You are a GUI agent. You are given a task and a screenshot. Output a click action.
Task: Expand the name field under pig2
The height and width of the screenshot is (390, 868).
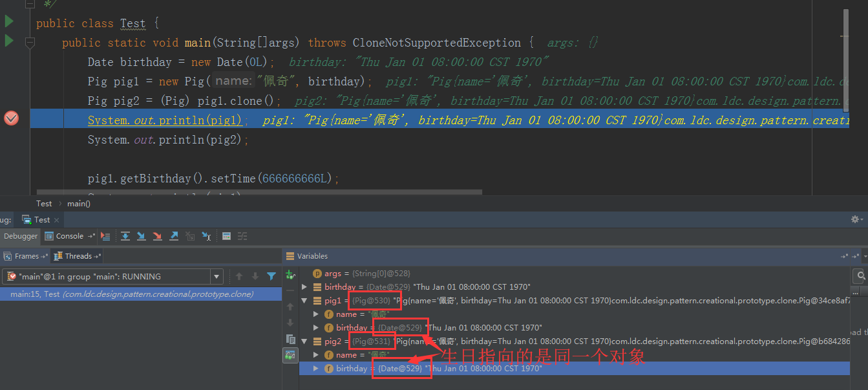tap(316, 355)
